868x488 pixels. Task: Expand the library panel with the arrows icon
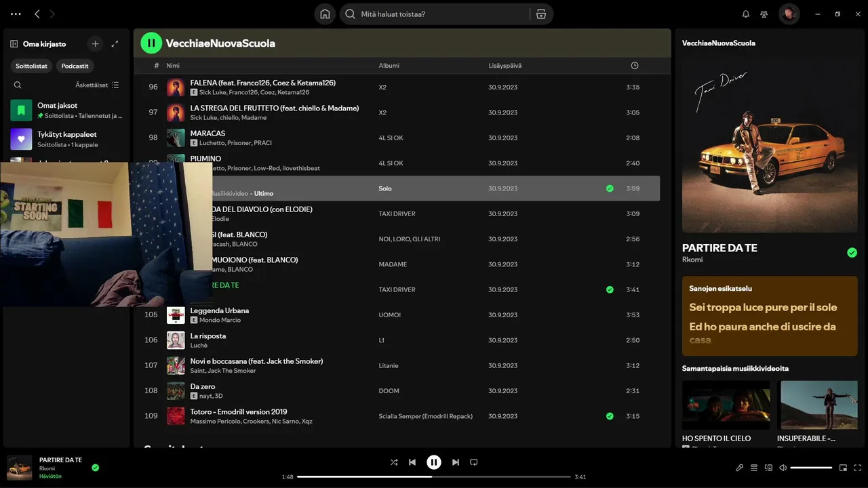[115, 44]
